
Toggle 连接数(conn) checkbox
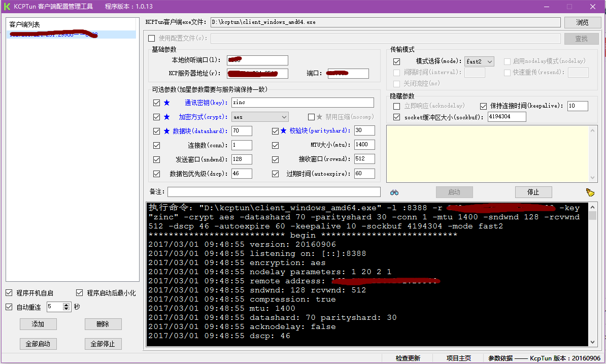tap(156, 145)
